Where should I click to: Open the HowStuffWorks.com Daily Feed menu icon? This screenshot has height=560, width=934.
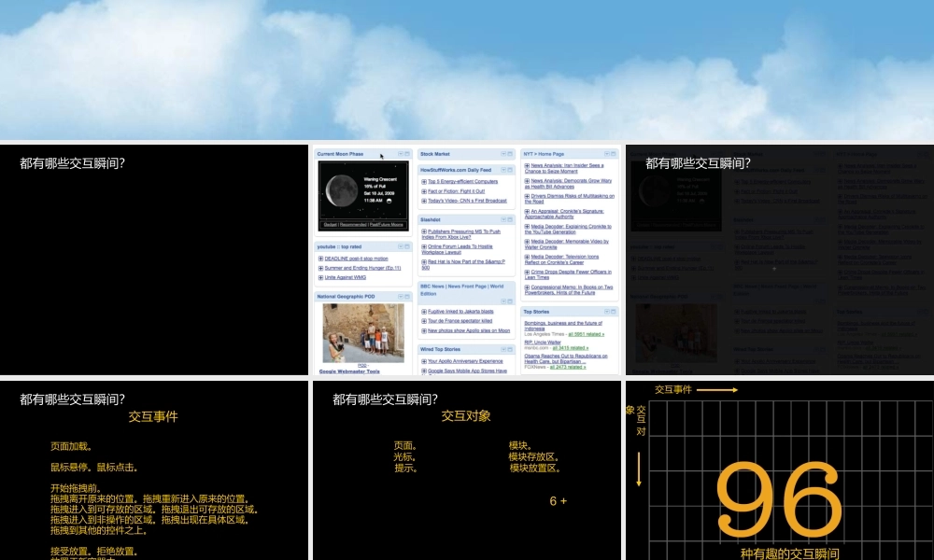(x=503, y=171)
